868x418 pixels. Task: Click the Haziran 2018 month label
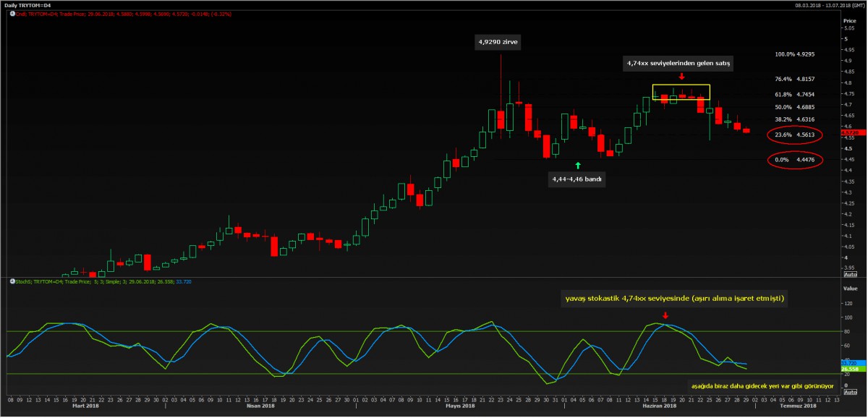(x=659, y=406)
